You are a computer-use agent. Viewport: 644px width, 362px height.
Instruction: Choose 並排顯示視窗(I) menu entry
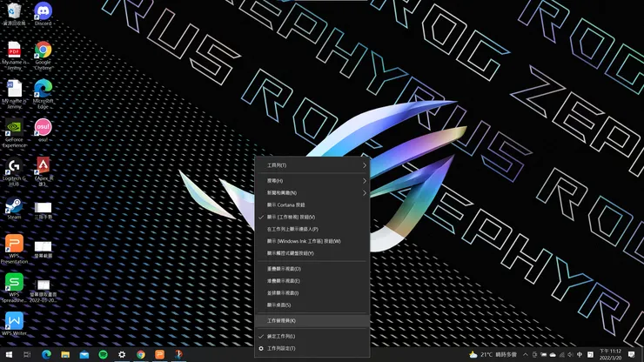(312, 293)
